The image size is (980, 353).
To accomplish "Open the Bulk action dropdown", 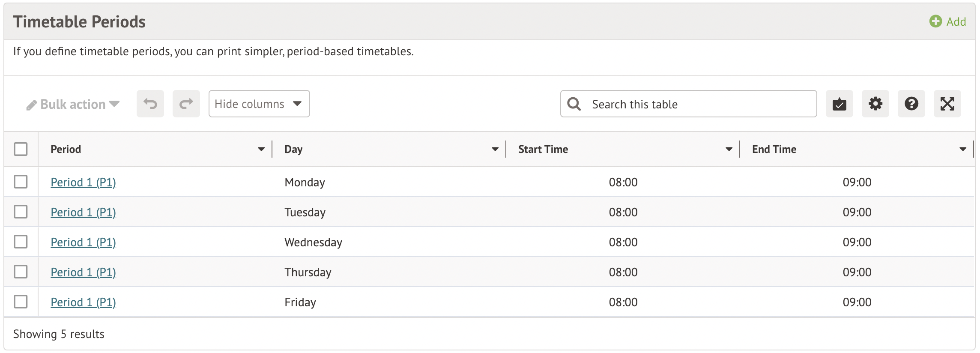I will click(x=73, y=104).
